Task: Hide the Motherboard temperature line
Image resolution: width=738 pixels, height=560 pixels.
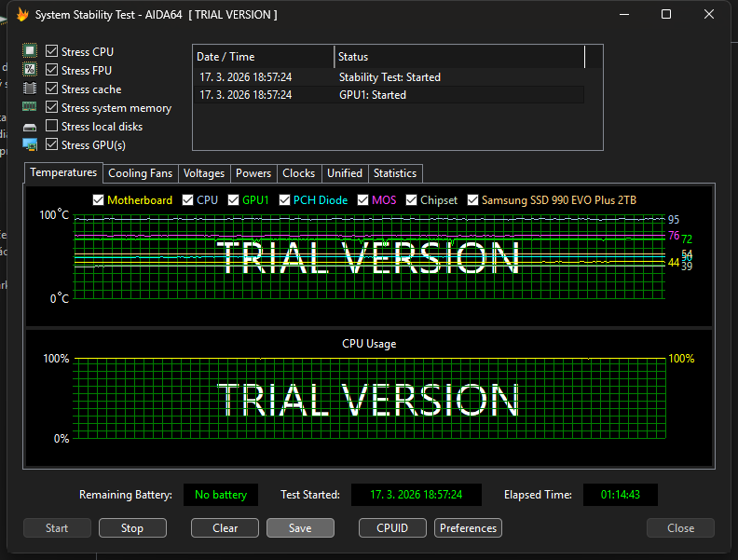Action: (x=98, y=200)
